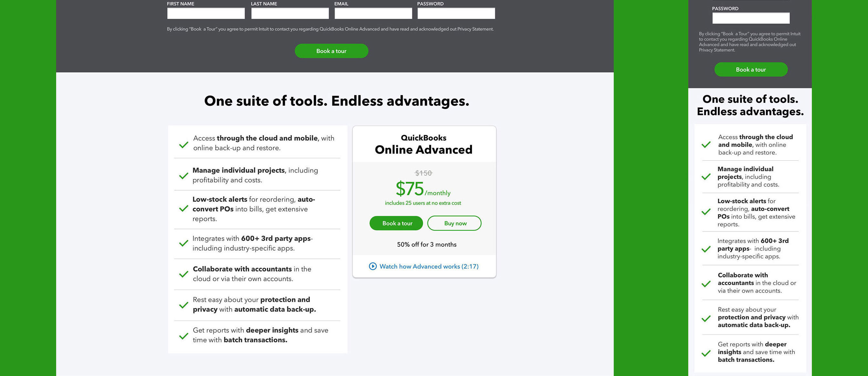
Task: Click the $75 monthly price text
Action: click(422, 189)
